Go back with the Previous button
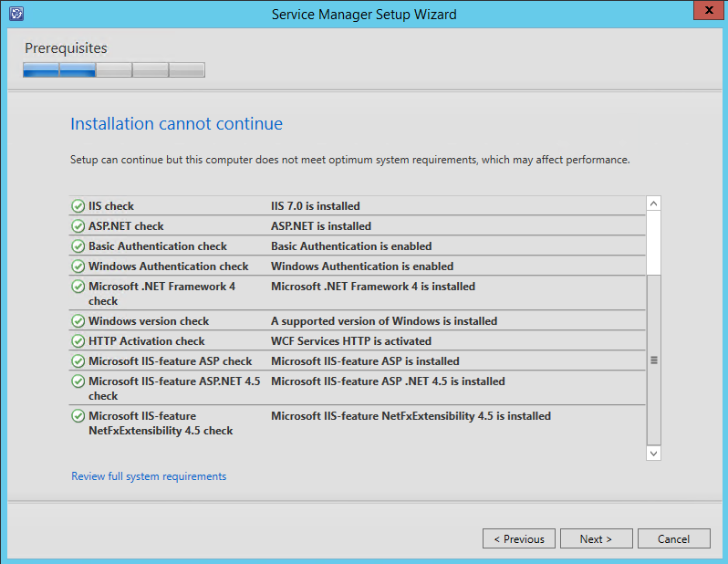 pyautogui.click(x=518, y=539)
